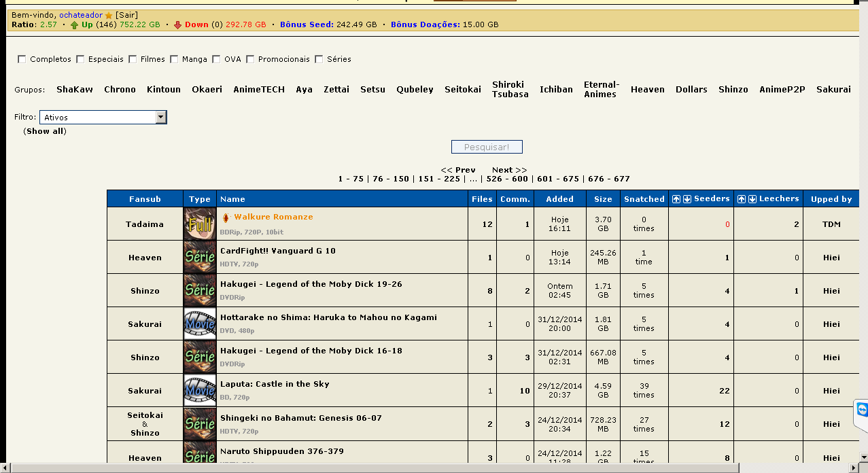The height and width of the screenshot is (473, 868).
Task: Open CardFight!! Vanguard G 10 torrent
Action: click(278, 251)
